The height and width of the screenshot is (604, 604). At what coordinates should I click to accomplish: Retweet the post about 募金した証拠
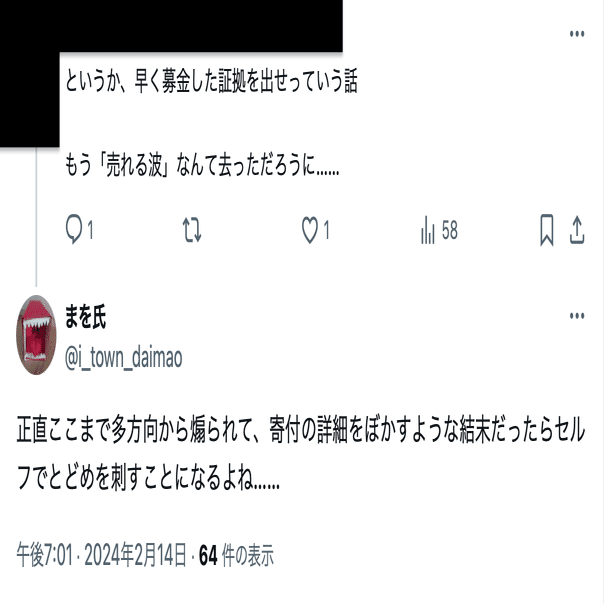coord(192,230)
